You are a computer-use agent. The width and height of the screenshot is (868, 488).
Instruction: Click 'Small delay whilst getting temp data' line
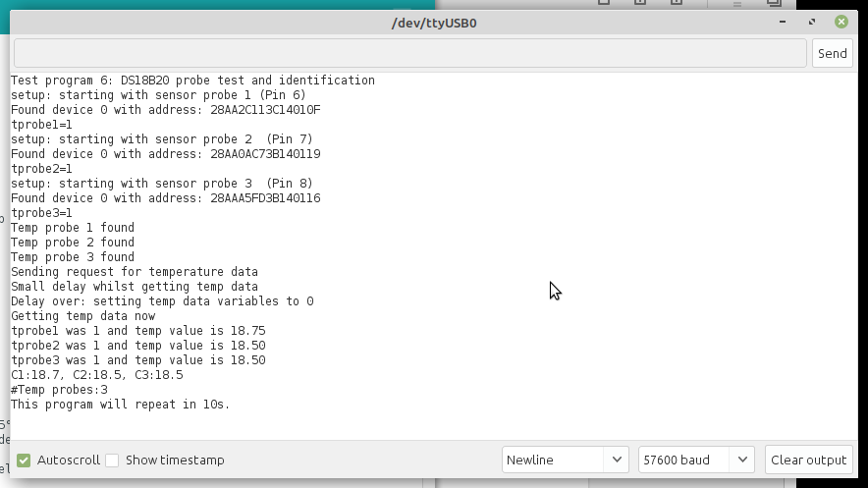pyautogui.click(x=135, y=287)
